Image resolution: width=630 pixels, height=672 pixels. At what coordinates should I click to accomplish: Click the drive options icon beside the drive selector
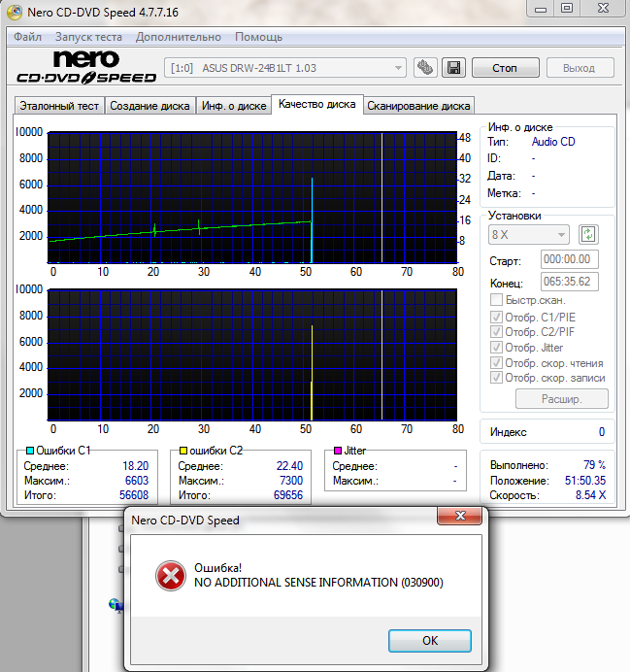coord(425,68)
